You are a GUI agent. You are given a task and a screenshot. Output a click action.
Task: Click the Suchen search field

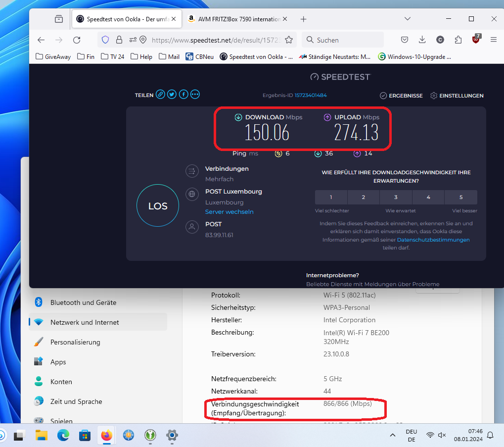pyautogui.click(x=343, y=40)
